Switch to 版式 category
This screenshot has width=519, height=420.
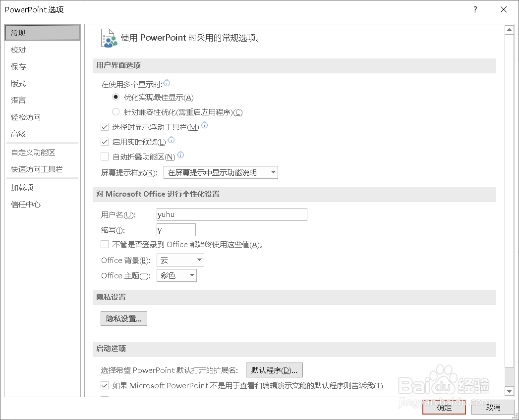[x=42, y=84]
